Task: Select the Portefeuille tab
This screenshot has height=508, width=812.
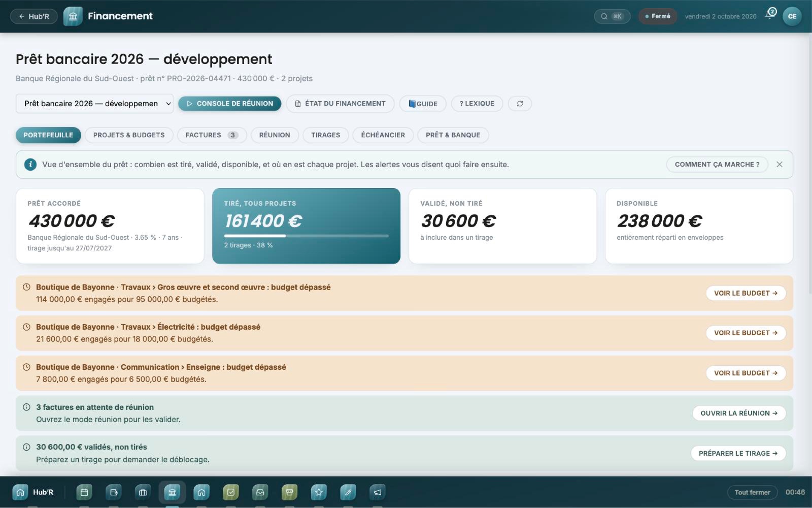Action: (x=48, y=135)
